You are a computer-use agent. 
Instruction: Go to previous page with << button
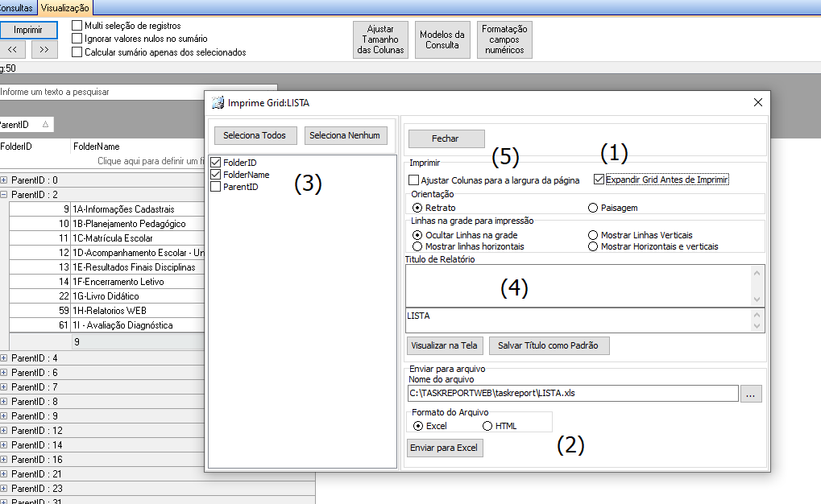[x=12, y=49]
